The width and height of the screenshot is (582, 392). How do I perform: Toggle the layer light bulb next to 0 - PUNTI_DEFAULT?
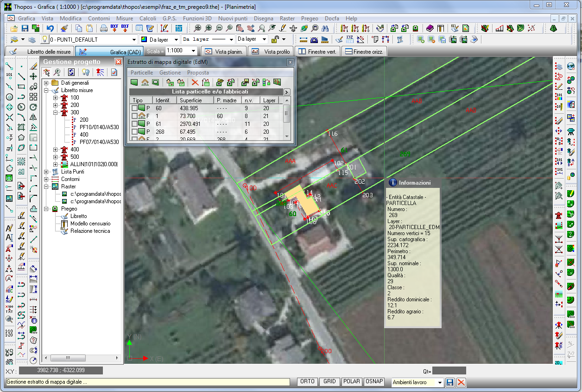pos(44,39)
